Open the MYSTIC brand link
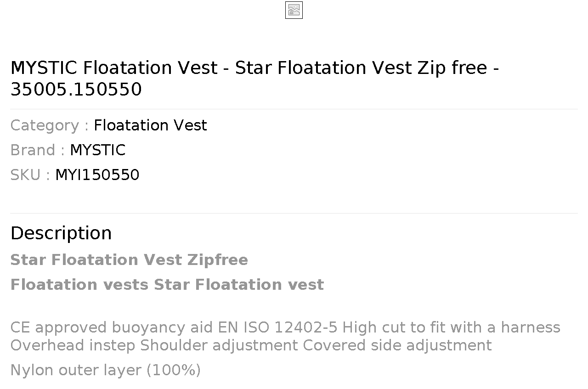The height and width of the screenshot is (389, 588). [x=97, y=150]
